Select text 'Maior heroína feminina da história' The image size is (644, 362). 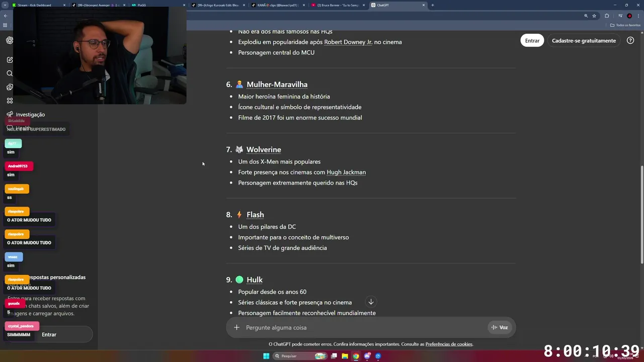click(x=284, y=97)
